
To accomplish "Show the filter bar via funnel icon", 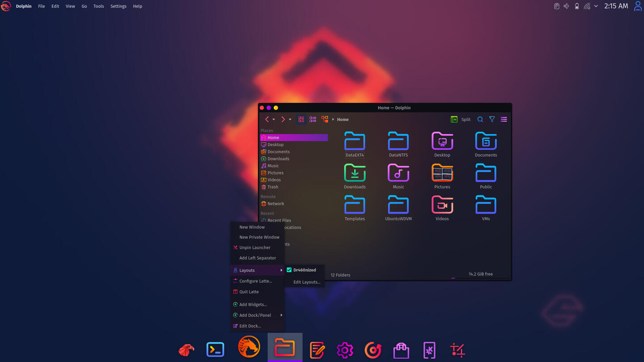I will tap(492, 119).
